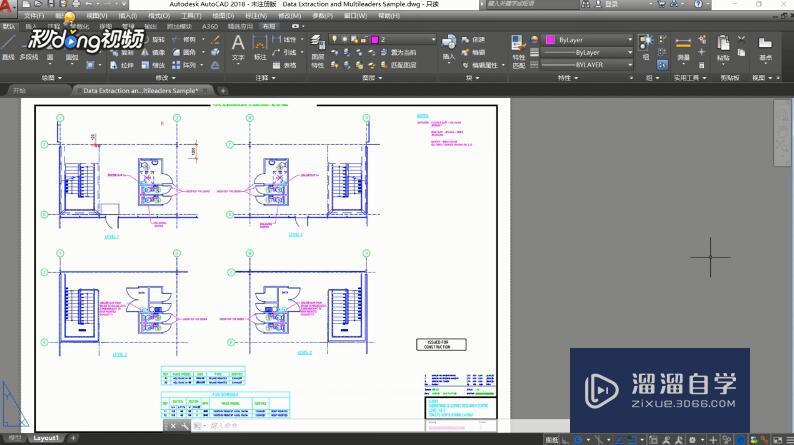Image resolution: width=794 pixels, height=445 pixels.
Task: Click the Linear (线性) dimension button
Action: pos(284,39)
